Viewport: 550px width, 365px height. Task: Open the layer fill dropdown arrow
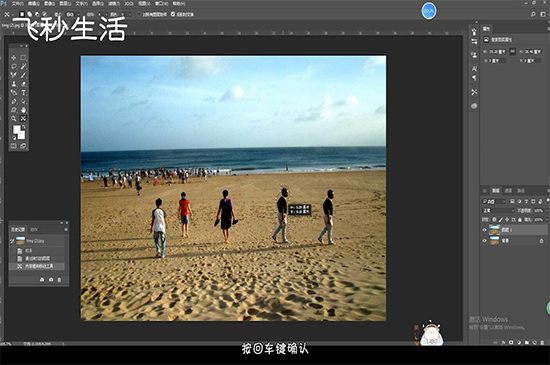tap(547, 220)
